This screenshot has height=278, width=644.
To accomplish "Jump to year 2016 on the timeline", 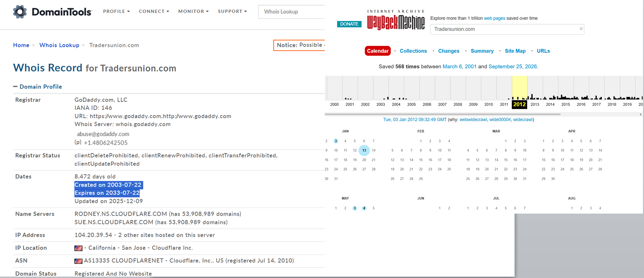I will [x=581, y=105].
